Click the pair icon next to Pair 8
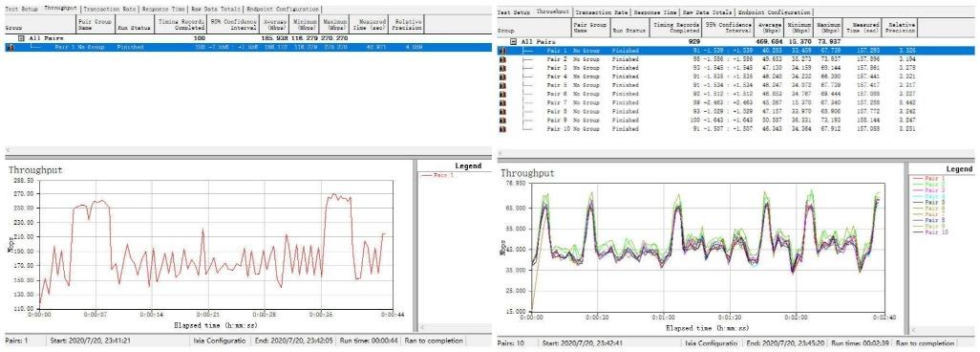This screenshot has height=352, width=980. click(501, 112)
